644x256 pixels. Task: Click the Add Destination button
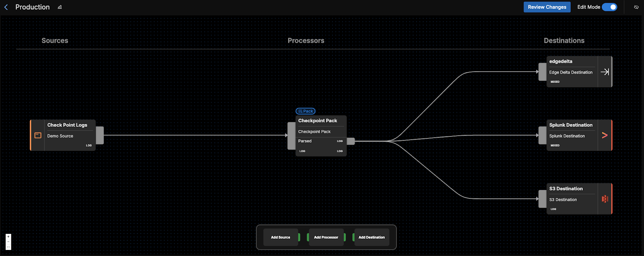[372, 237]
